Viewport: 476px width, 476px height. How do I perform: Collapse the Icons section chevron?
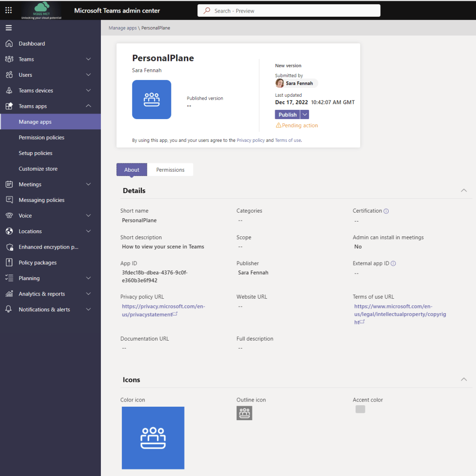[x=463, y=380]
